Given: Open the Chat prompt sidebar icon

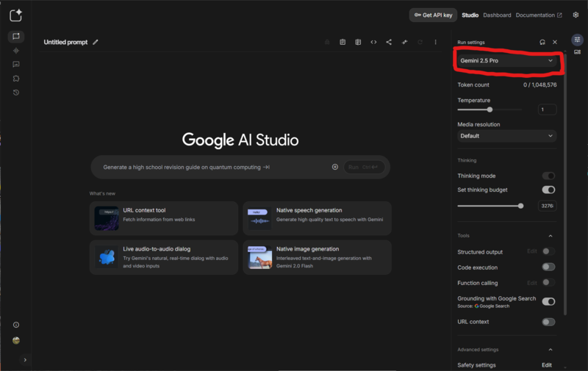Looking at the screenshot, I should (15, 36).
